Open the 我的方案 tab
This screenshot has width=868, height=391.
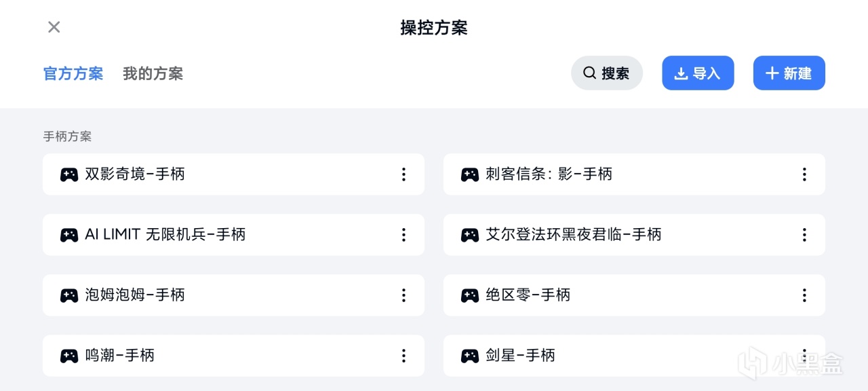[153, 73]
